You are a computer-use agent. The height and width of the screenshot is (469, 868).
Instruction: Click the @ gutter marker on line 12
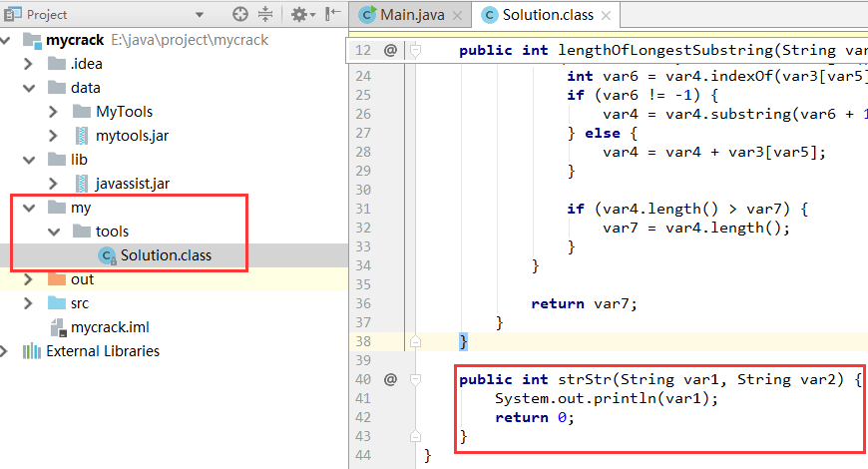[390, 50]
